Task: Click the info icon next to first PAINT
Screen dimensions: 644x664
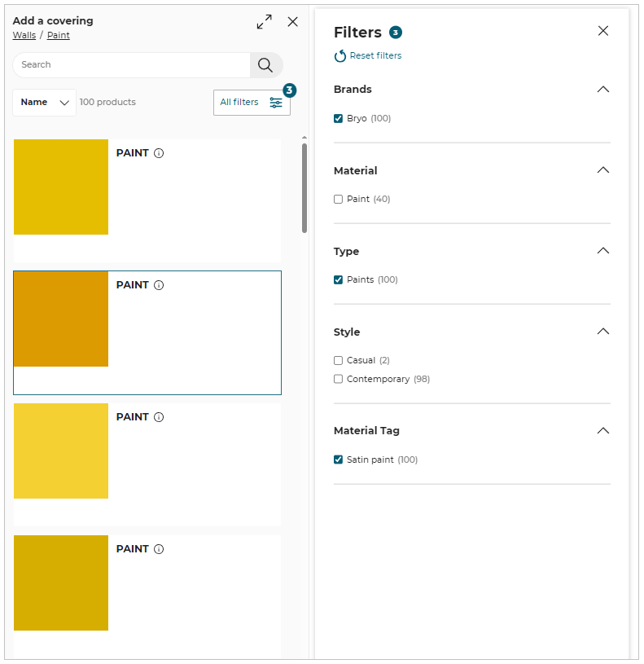Action: 159,152
